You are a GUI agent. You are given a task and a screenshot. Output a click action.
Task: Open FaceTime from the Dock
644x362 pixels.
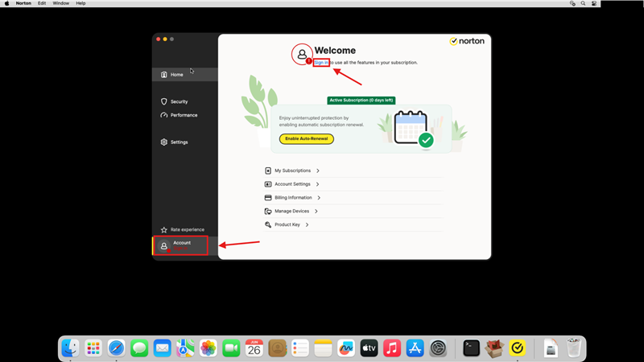(x=231, y=348)
